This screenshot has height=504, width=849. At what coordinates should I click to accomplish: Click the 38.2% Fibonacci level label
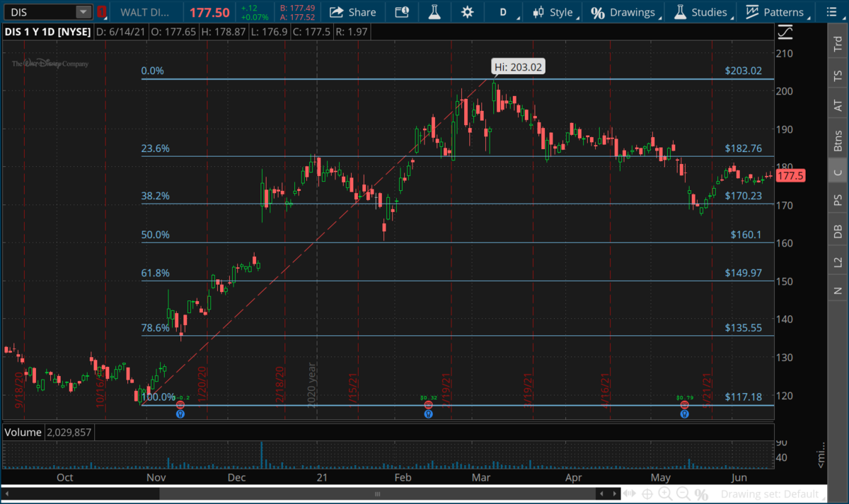(156, 196)
